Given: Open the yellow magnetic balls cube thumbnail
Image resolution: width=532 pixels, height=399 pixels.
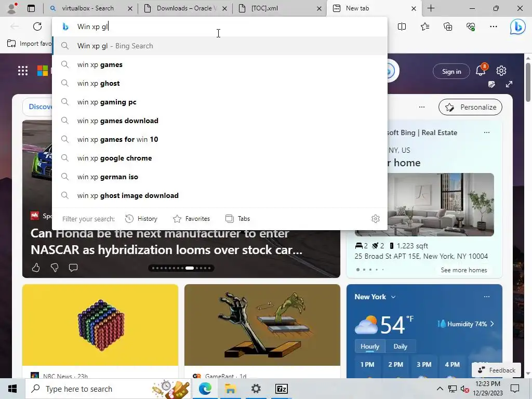Looking at the screenshot, I should pyautogui.click(x=100, y=325).
